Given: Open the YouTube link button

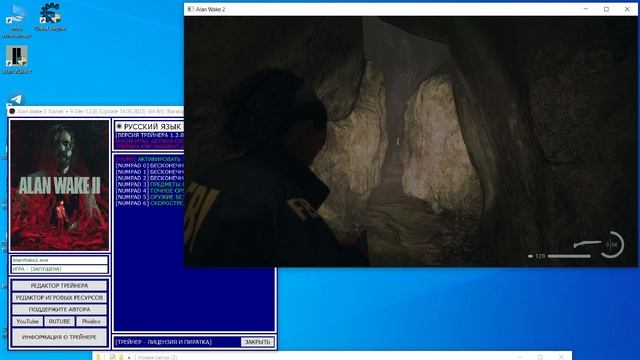Looking at the screenshot, I should coord(27,321).
